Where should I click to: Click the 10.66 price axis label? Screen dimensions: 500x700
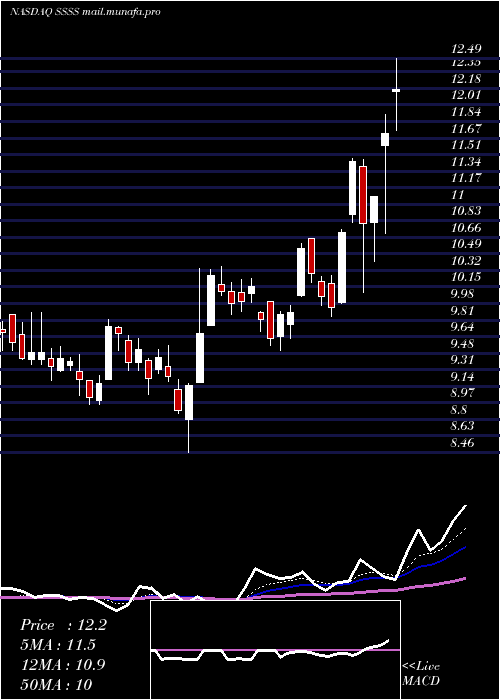pos(466,228)
